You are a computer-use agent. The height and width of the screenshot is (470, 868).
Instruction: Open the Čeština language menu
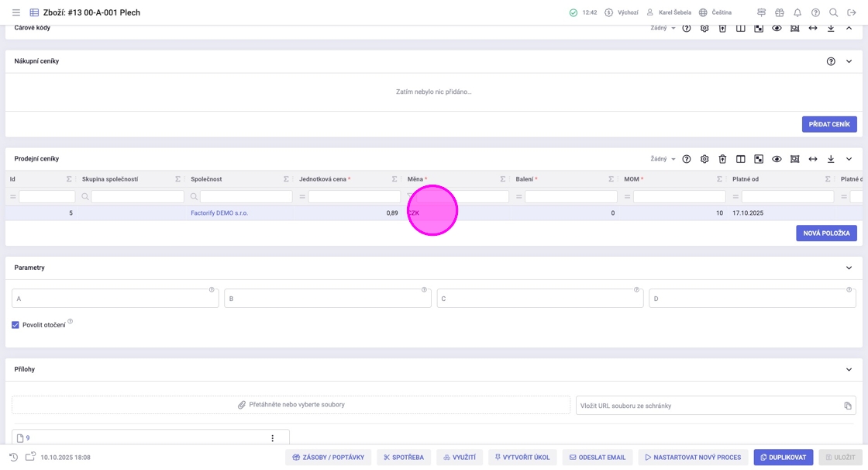(x=715, y=12)
